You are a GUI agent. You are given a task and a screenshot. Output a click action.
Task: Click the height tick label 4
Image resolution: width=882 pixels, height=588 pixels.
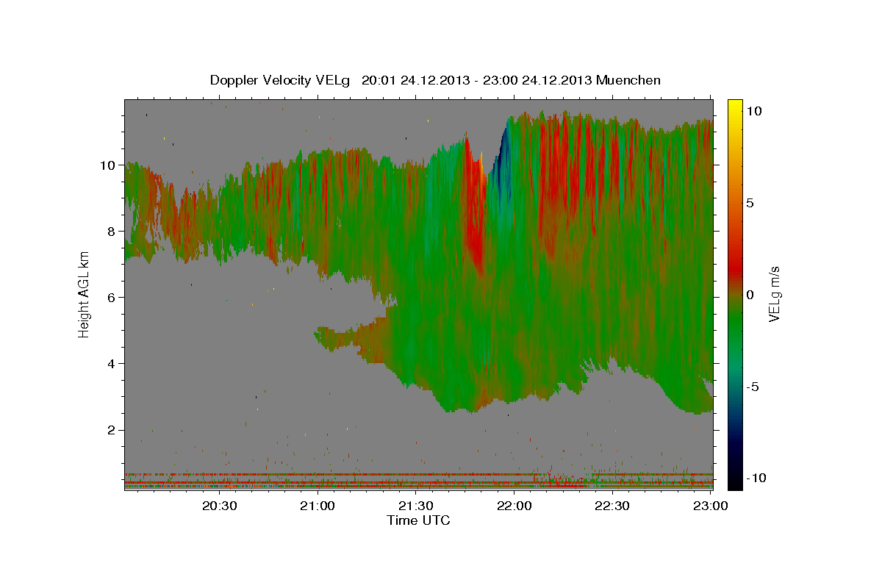point(112,364)
